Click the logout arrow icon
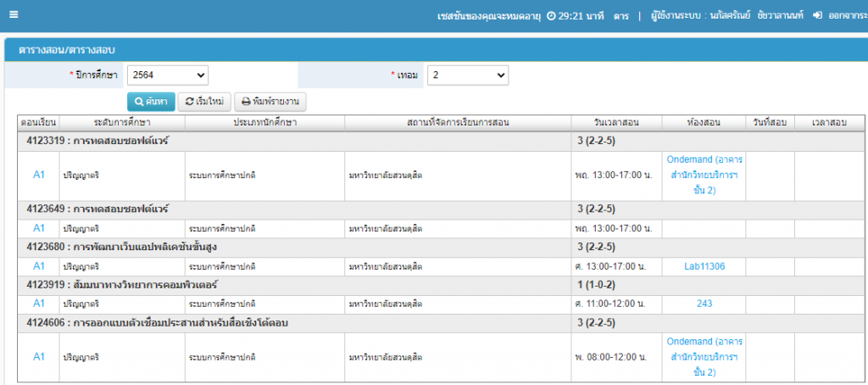Screen dimensions: 868x385 [817, 16]
